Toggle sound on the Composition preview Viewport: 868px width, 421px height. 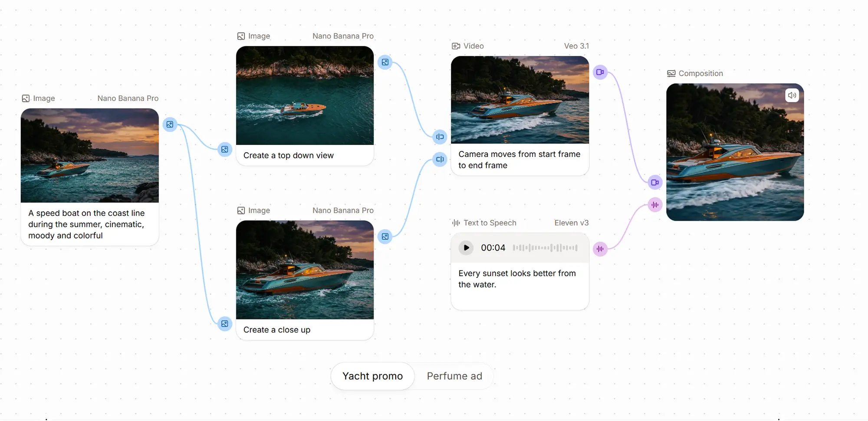click(x=792, y=95)
